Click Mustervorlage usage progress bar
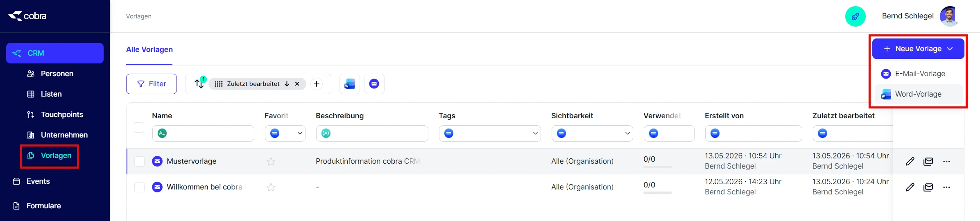 [x=658, y=167]
